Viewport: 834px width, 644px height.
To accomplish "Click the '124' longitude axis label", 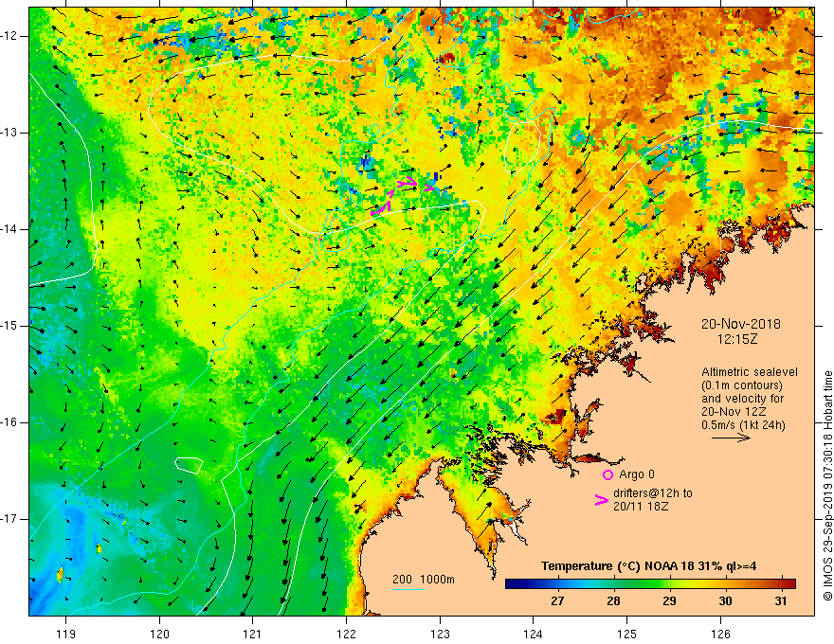I will 533,634.
